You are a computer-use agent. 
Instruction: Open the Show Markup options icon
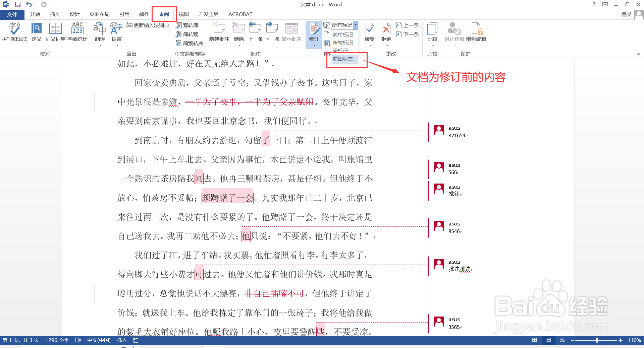[327, 34]
